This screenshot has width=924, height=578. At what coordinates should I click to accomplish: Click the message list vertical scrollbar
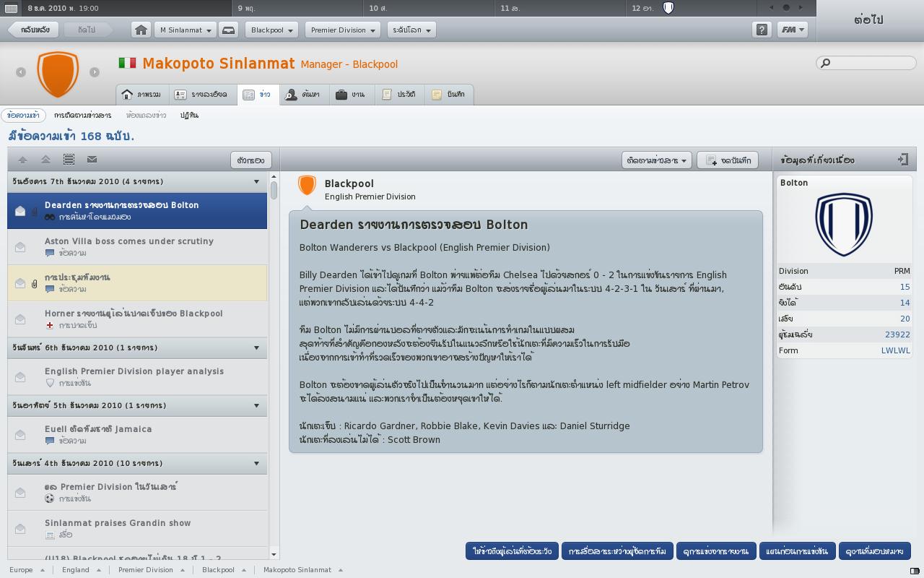[274, 365]
